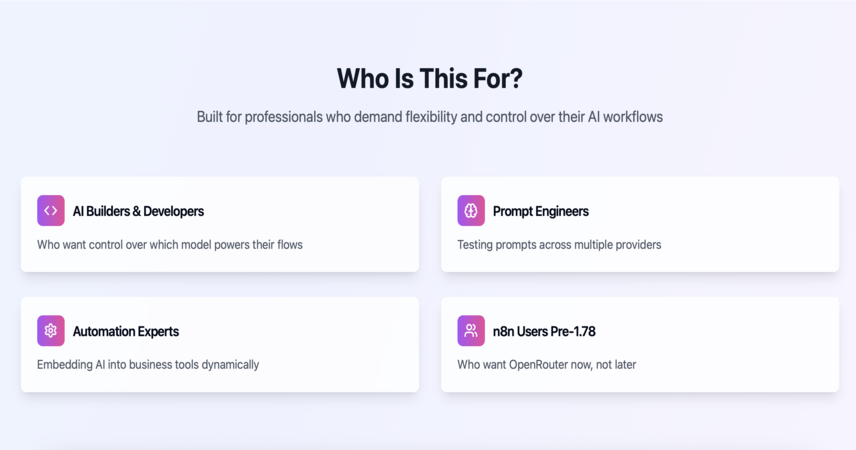Viewport: 856px width, 450px height.
Task: Click the 'Built for professionals' subtitle text
Action: 430,117
